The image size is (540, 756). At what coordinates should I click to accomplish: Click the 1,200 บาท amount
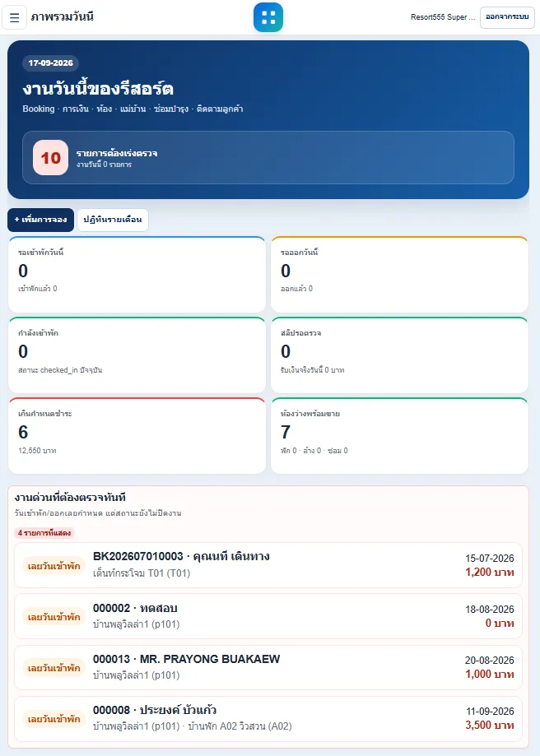[x=489, y=573]
